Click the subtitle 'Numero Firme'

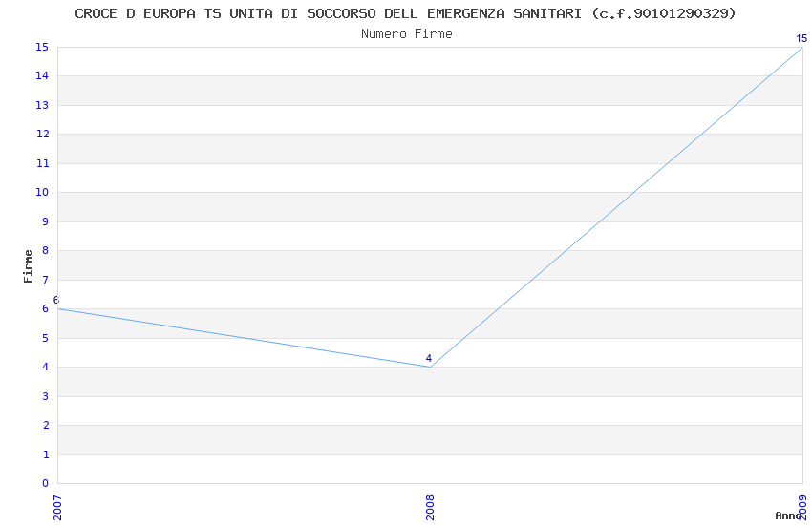point(407,34)
